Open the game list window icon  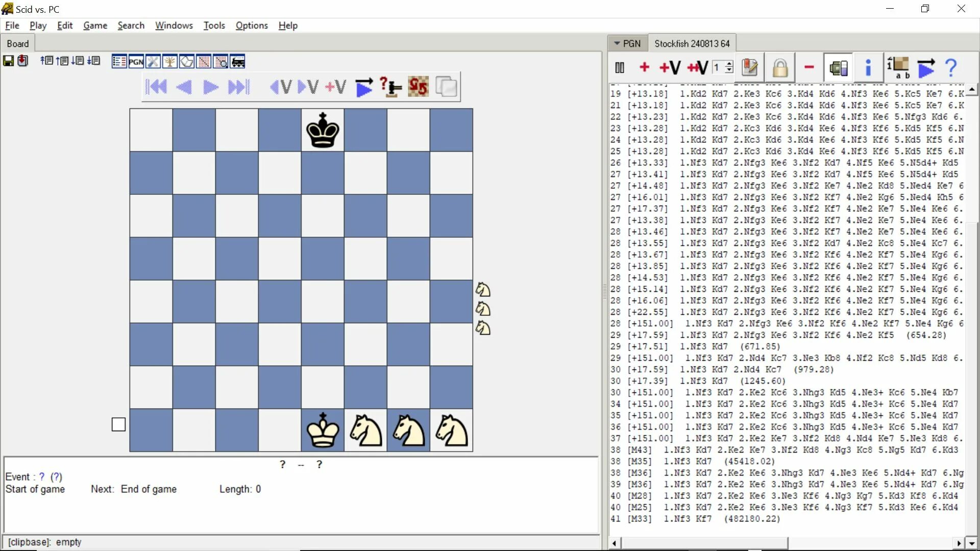[x=119, y=62]
